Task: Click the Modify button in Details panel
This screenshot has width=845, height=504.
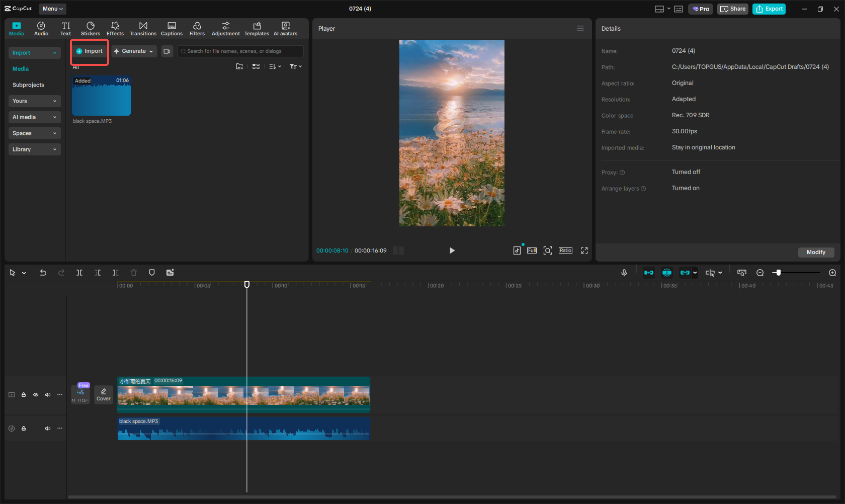Action: pos(816,252)
